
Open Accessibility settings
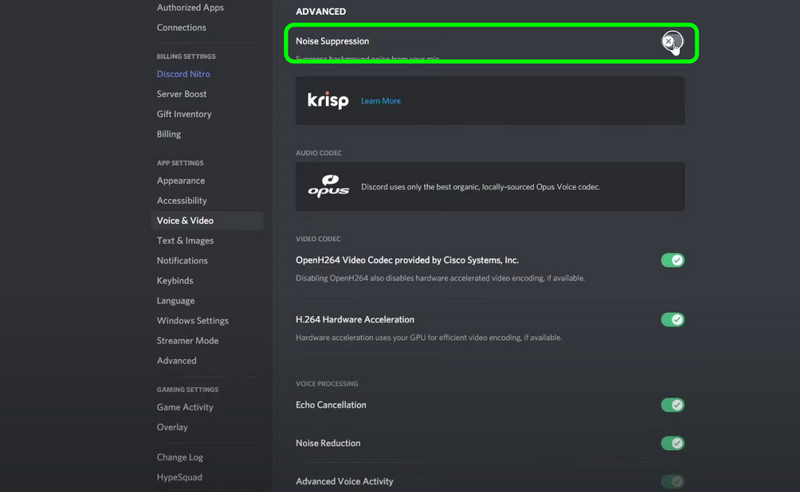tap(181, 201)
